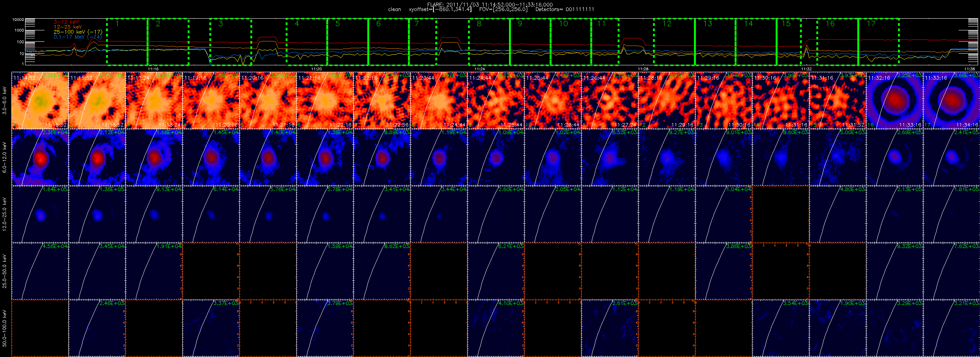980x357 pixels.
Task: Click the 11:20 tick label on time axis
Action: tap(316, 69)
